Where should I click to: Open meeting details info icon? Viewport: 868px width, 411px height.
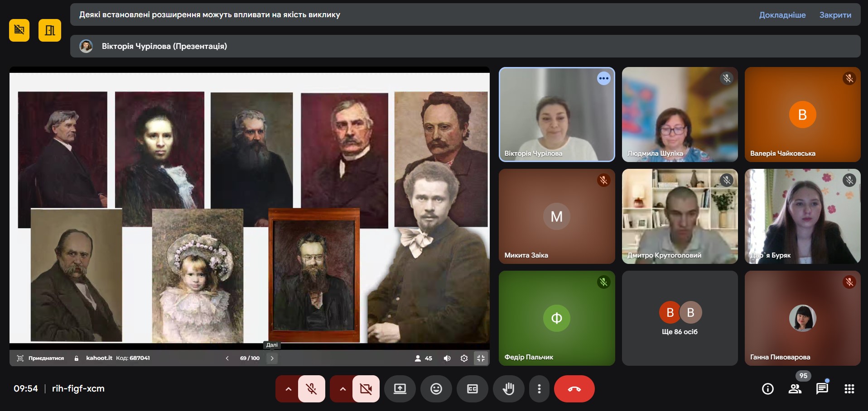(x=768, y=389)
